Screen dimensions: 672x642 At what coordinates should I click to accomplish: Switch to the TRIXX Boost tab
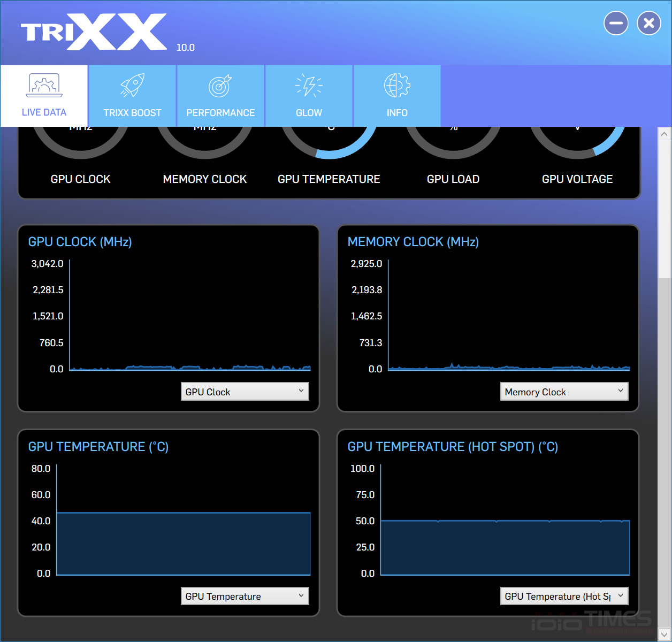132,96
